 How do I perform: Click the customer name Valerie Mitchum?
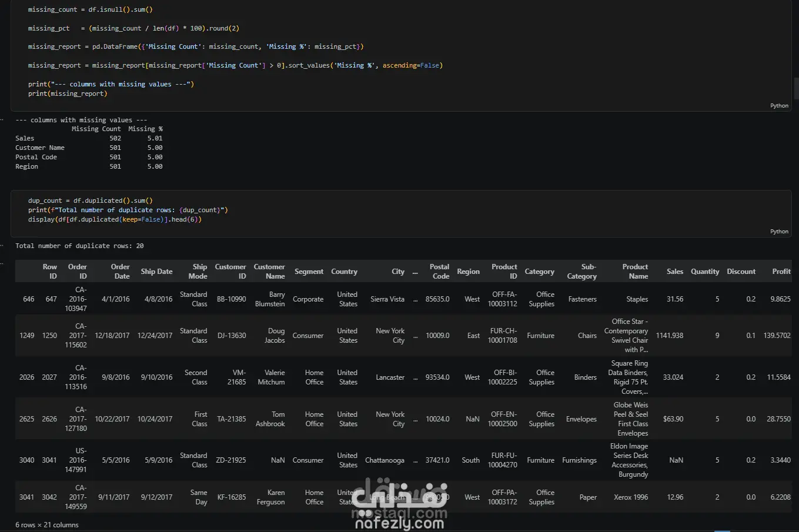(x=271, y=377)
